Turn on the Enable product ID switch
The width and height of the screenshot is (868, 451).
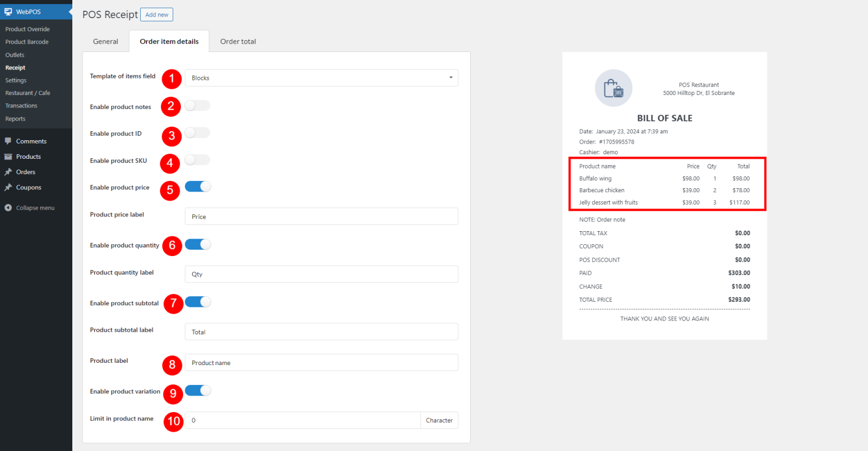click(x=197, y=132)
